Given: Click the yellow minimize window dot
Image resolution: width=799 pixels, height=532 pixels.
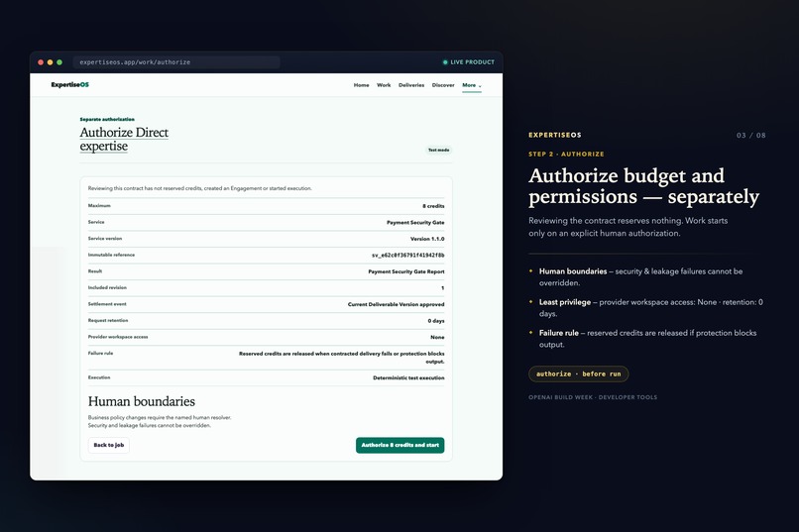Looking at the screenshot, I should 50,62.
